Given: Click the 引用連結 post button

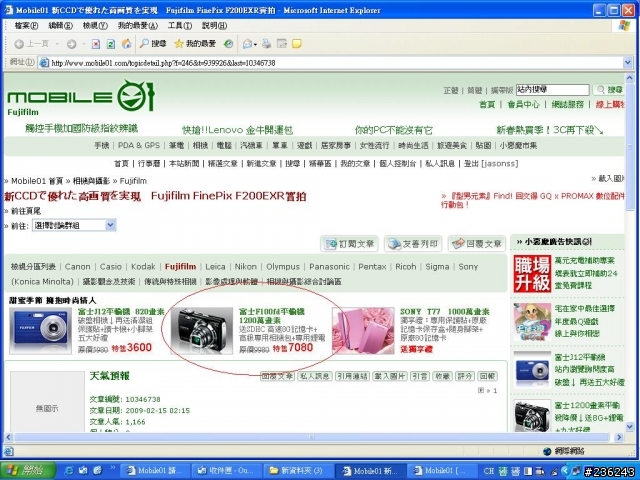Looking at the screenshot, I should coord(352,376).
